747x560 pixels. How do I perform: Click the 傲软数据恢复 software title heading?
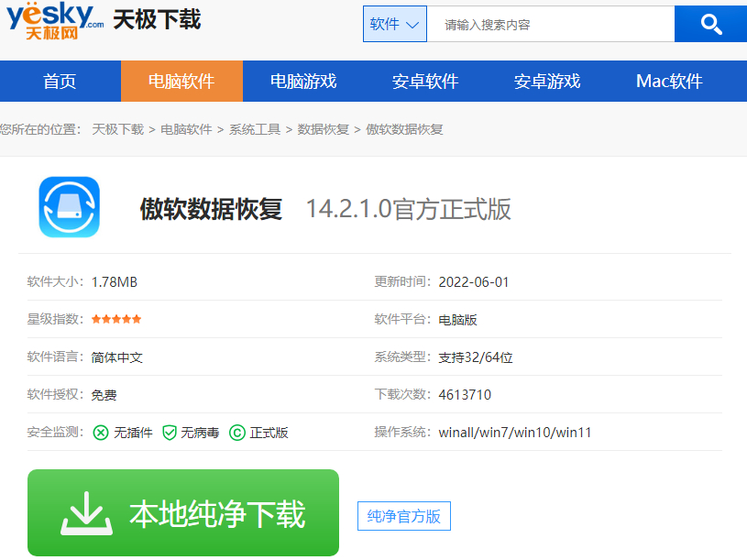pyautogui.click(x=211, y=209)
